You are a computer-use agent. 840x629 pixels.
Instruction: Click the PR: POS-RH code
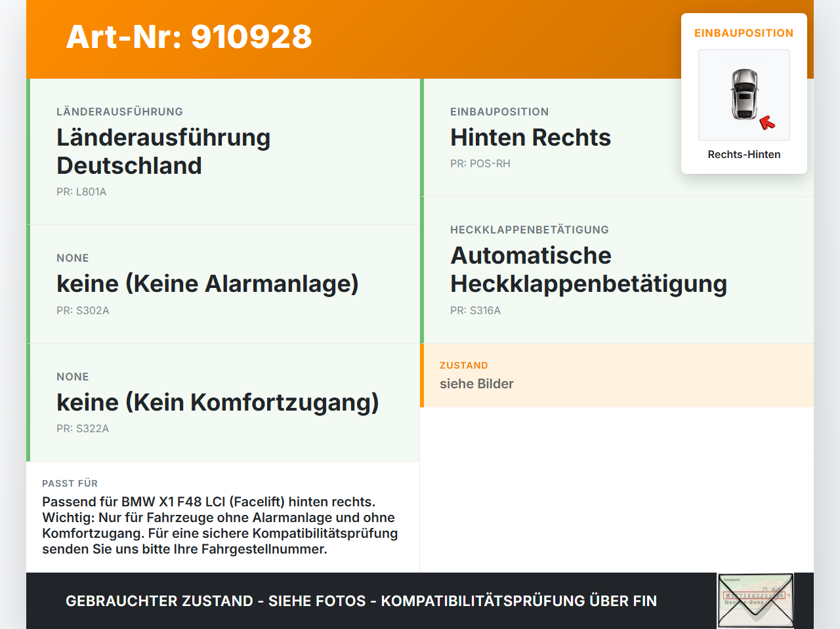point(480,163)
